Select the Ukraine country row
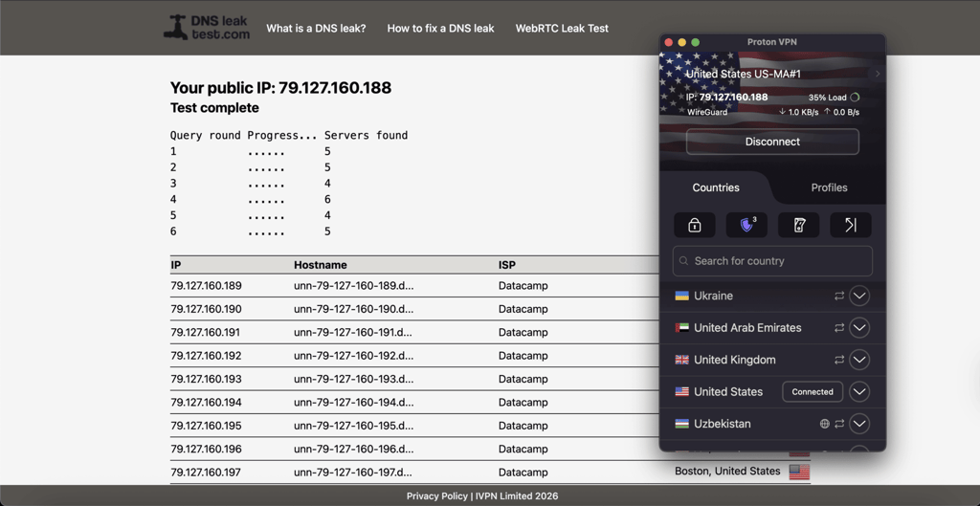Screen dimensions: 980x506 (772, 296)
